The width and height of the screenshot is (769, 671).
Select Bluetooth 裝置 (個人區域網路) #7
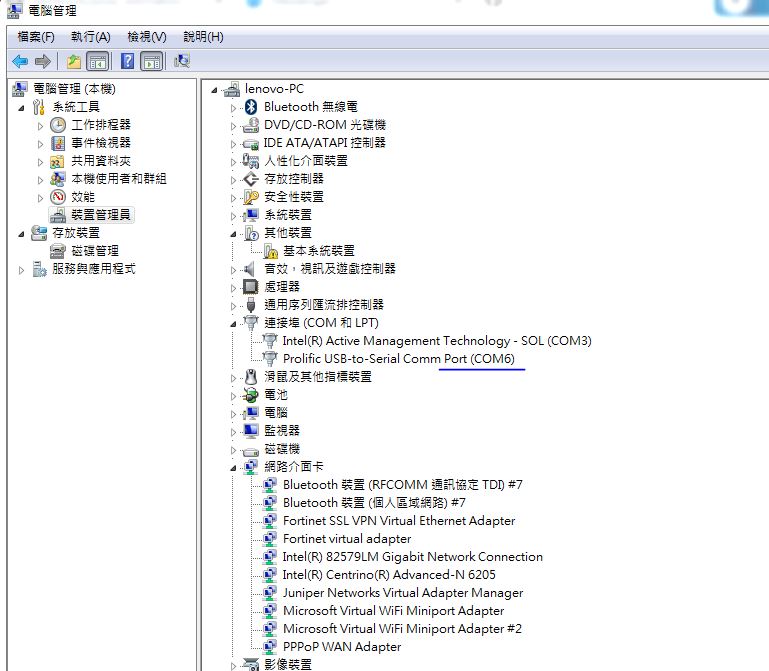point(374,503)
